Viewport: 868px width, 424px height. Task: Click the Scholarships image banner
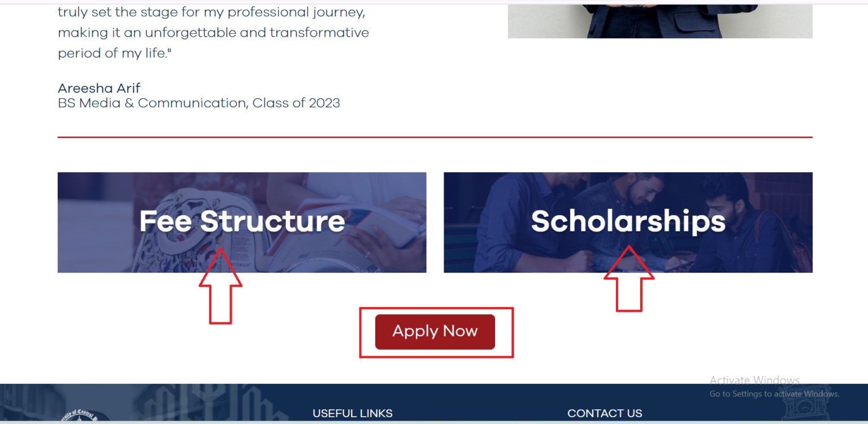[x=627, y=222]
